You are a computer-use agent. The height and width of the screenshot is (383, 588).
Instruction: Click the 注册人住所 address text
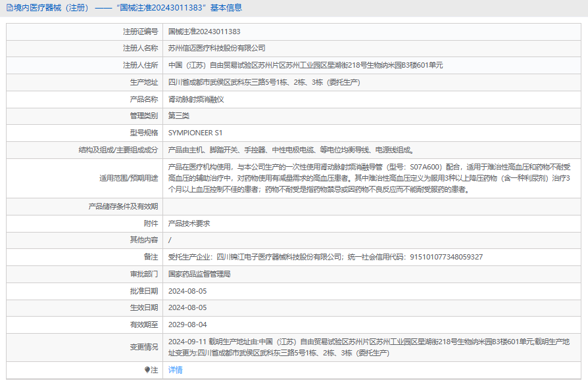tap(305, 65)
